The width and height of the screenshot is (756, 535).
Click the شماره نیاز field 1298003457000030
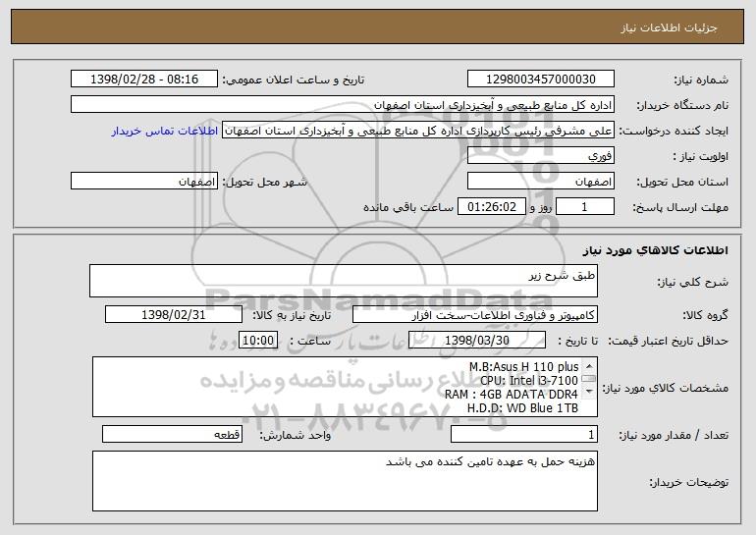540,80
